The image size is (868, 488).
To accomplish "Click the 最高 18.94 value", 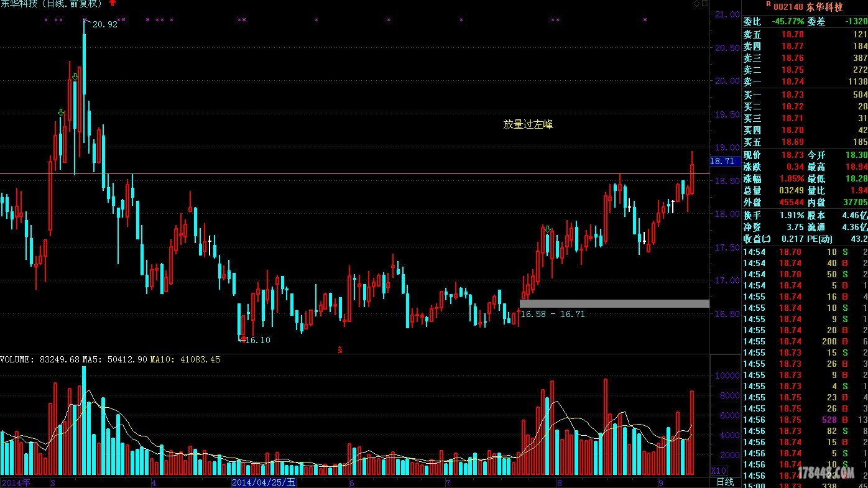I will pyautogui.click(x=856, y=167).
